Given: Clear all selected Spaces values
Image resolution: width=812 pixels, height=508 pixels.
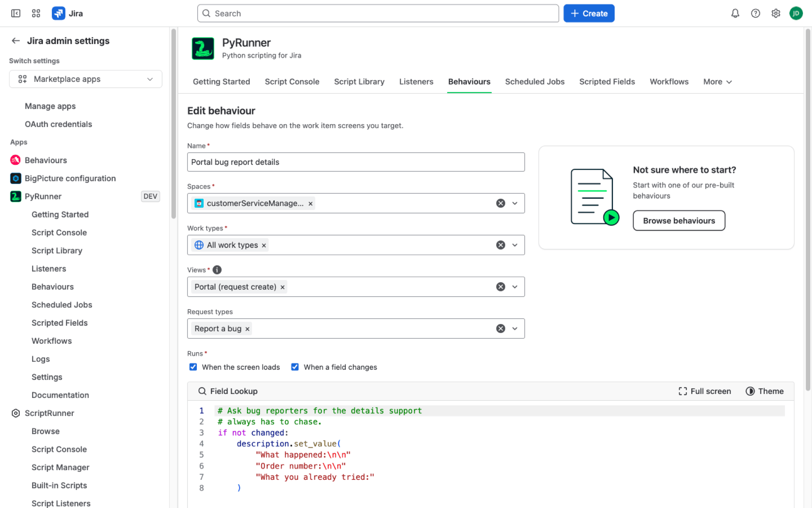Looking at the screenshot, I should click(501, 203).
